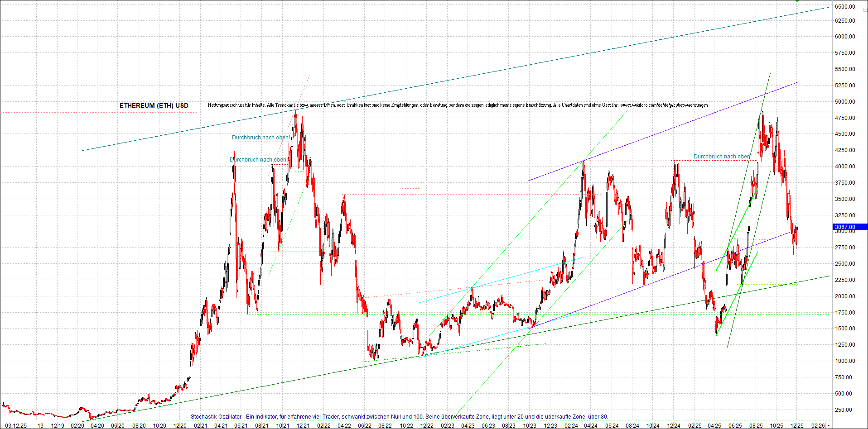Expand the first 'Durchbruch nach oben!' annotation

pyautogui.click(x=260, y=137)
